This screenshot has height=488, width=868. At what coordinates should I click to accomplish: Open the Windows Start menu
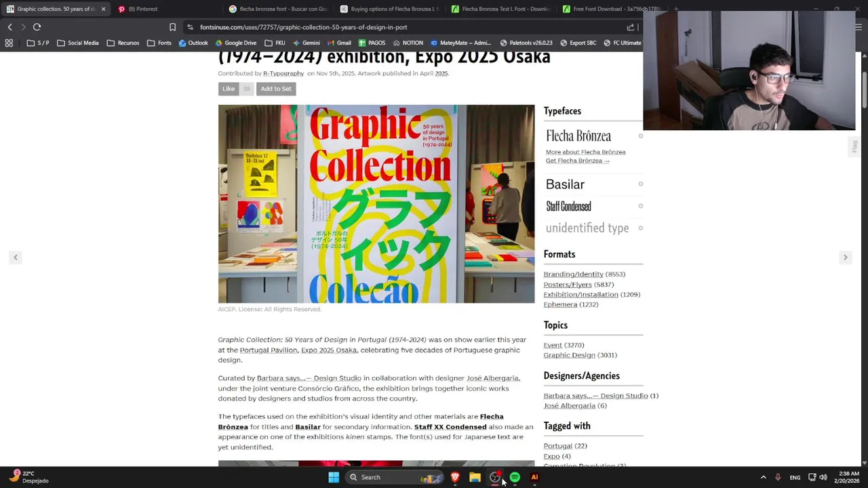tap(334, 477)
